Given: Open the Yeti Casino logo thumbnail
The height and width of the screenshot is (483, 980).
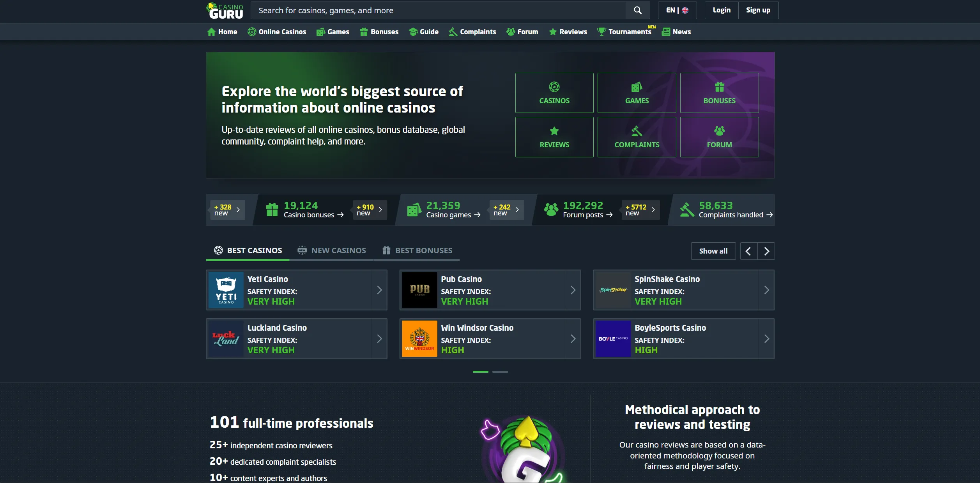Looking at the screenshot, I should (x=226, y=290).
